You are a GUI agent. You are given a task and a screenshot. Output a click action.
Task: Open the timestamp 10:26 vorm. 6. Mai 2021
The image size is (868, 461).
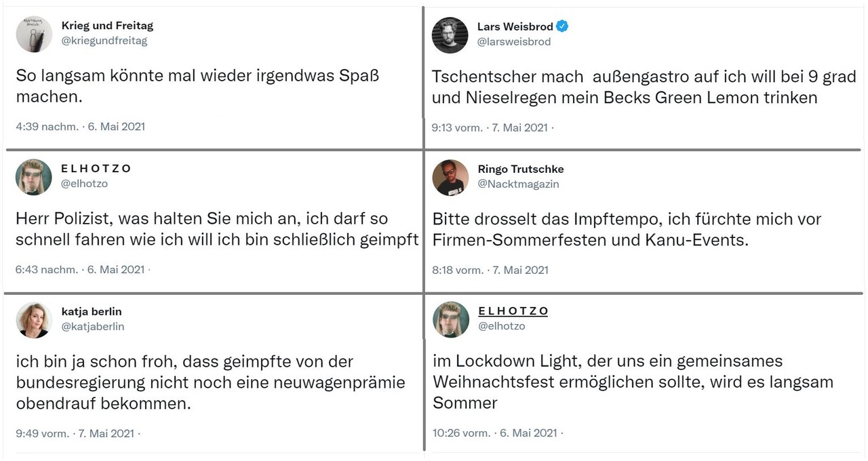coord(495,433)
